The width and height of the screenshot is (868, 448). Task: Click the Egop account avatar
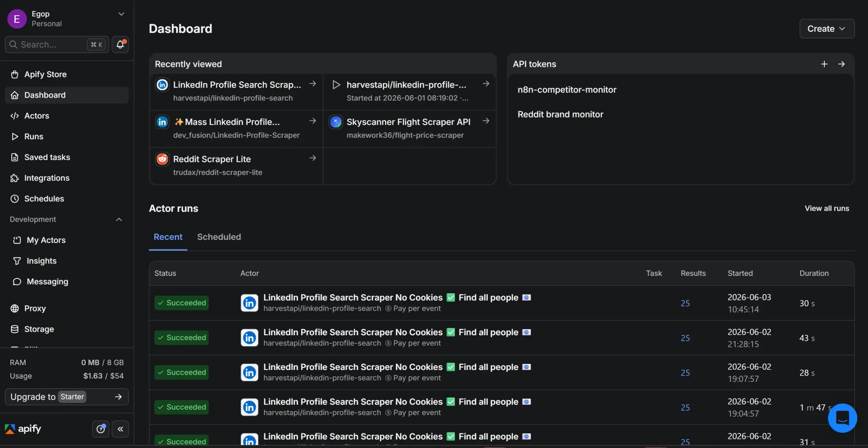coord(17,19)
